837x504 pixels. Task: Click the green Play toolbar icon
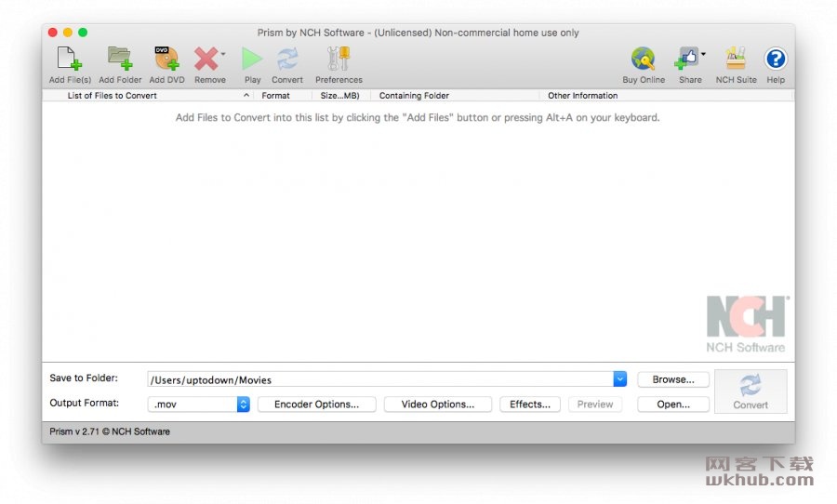[251, 59]
